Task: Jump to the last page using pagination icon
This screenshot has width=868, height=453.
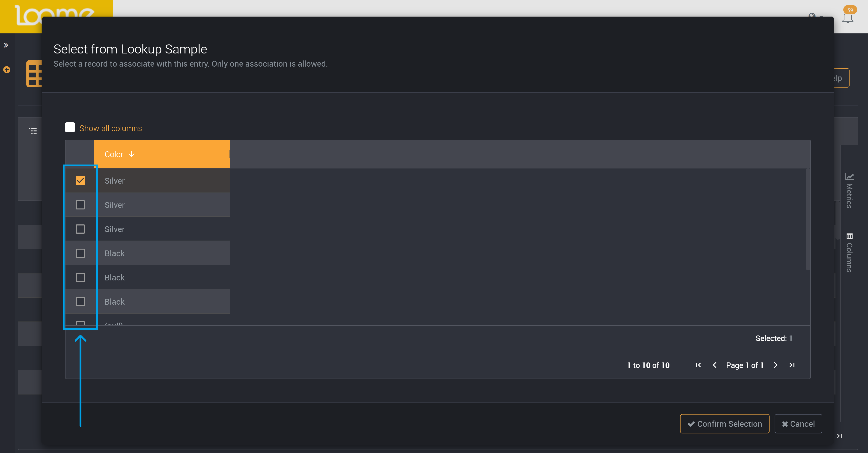Action: tap(792, 365)
